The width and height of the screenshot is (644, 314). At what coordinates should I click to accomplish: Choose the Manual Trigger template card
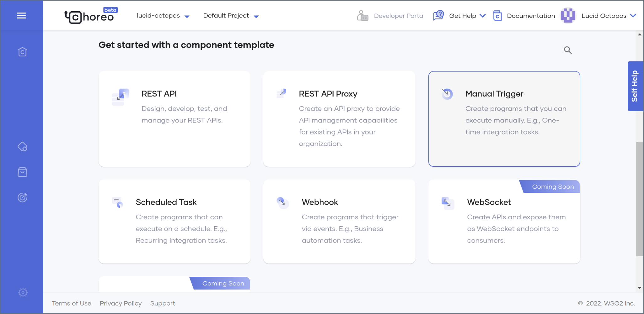click(x=504, y=119)
